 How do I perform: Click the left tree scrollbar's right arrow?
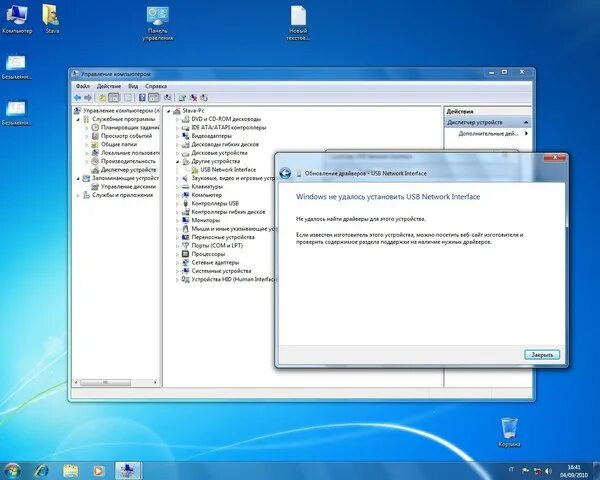tap(155, 382)
